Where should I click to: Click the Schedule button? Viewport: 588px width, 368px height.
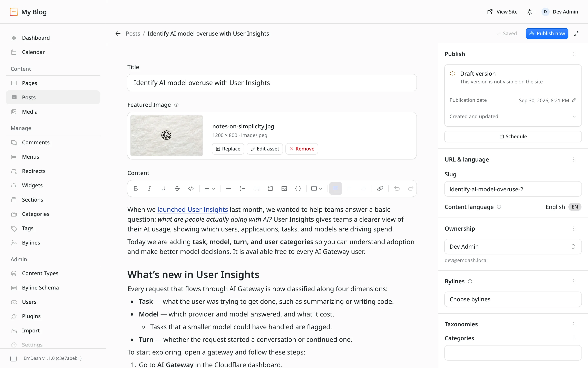click(513, 137)
